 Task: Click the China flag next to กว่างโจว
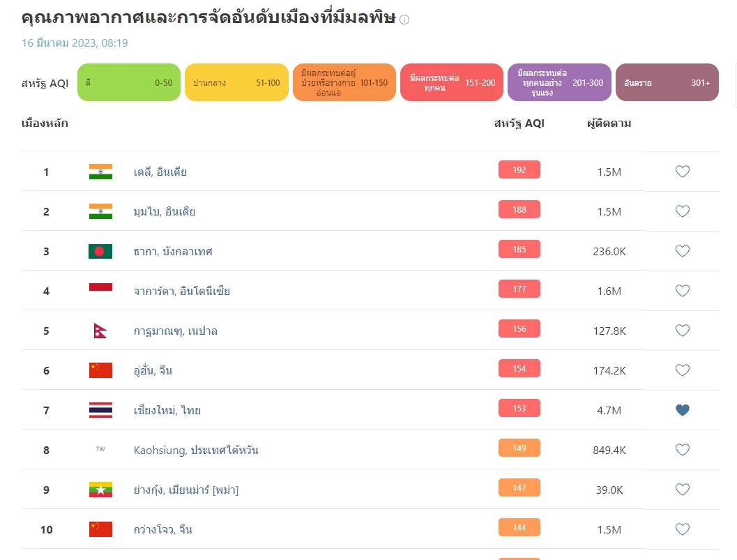100,529
